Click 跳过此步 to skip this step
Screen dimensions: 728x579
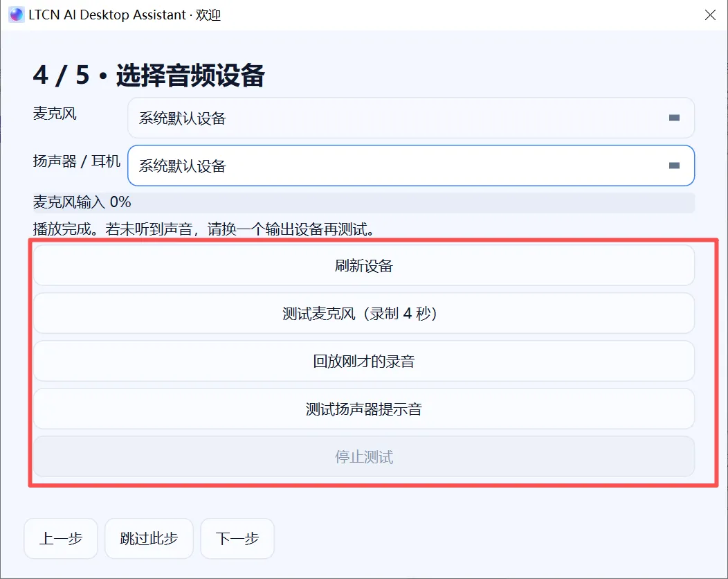149,539
